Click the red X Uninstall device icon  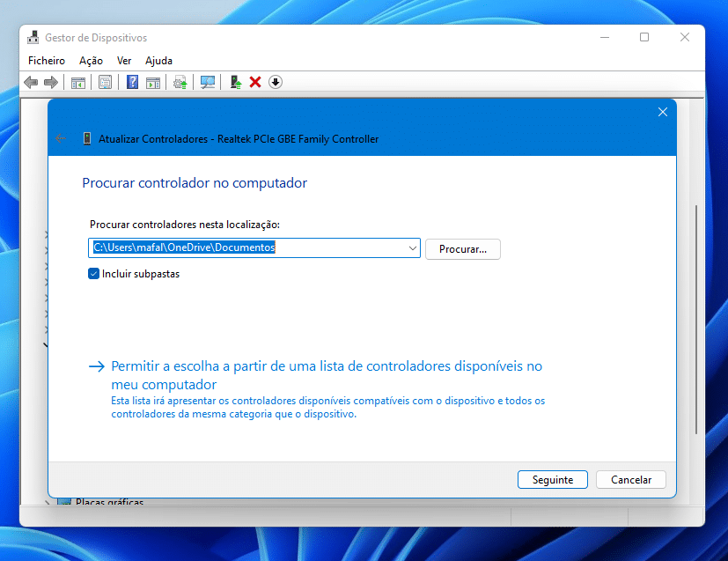[255, 83]
